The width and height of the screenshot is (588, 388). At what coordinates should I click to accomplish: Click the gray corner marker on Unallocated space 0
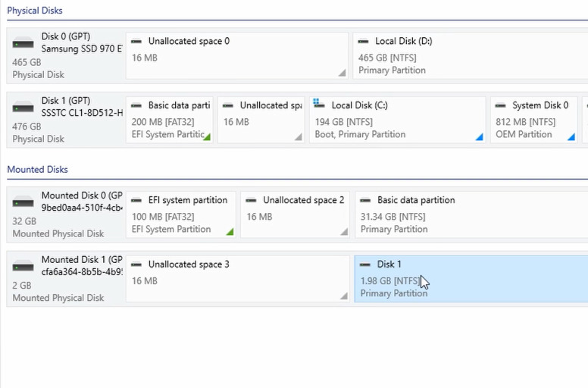tap(342, 73)
